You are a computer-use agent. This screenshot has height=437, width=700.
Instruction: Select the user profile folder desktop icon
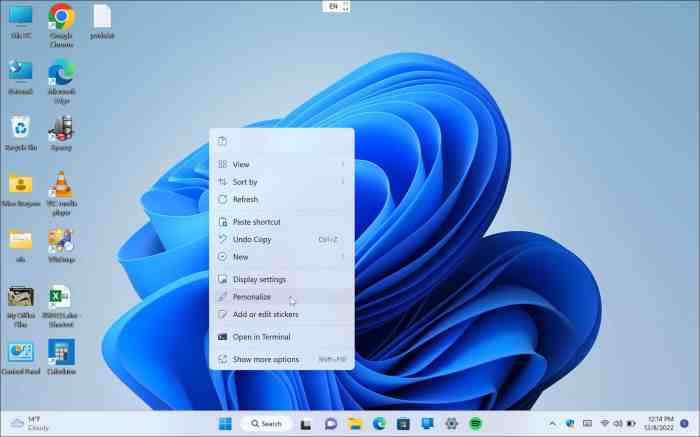[21, 189]
